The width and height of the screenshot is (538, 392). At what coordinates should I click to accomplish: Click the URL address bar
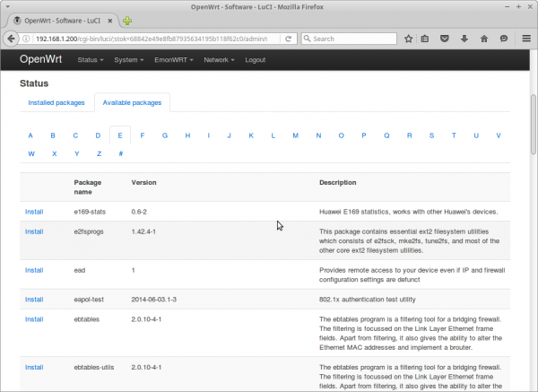point(151,39)
